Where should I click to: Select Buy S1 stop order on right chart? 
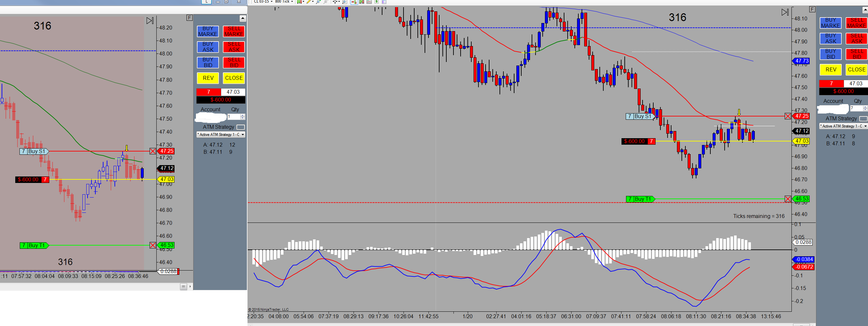(x=640, y=116)
